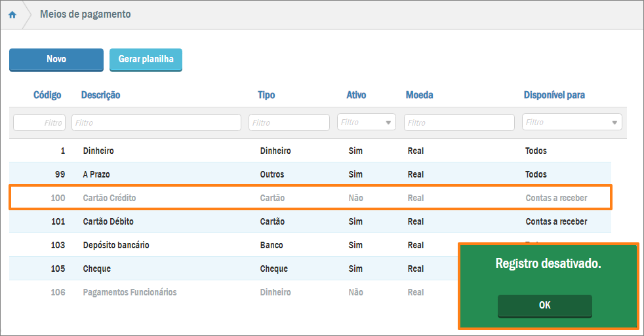Screen dimensions: 644x336
Task: Select the Dinheiro row
Action: point(98,151)
